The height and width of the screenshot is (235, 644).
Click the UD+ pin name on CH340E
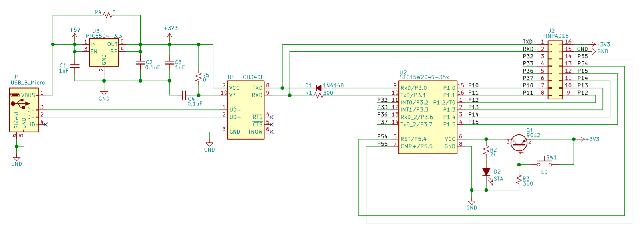(x=235, y=110)
